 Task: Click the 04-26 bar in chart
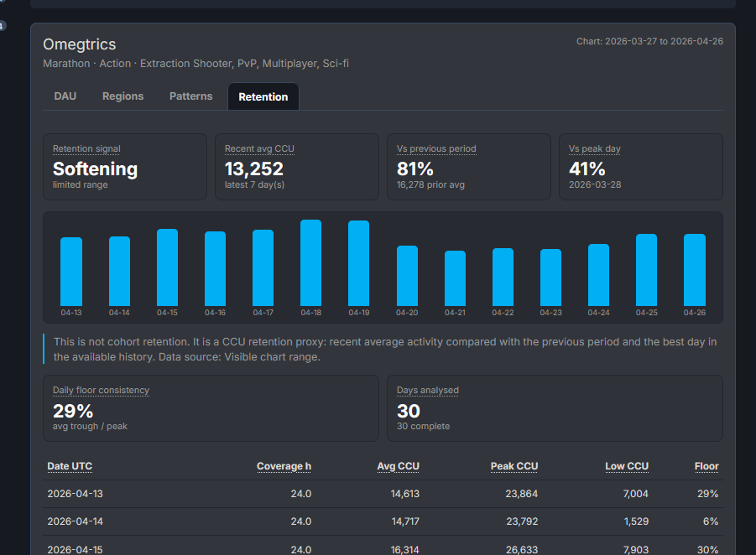pyautogui.click(x=695, y=270)
